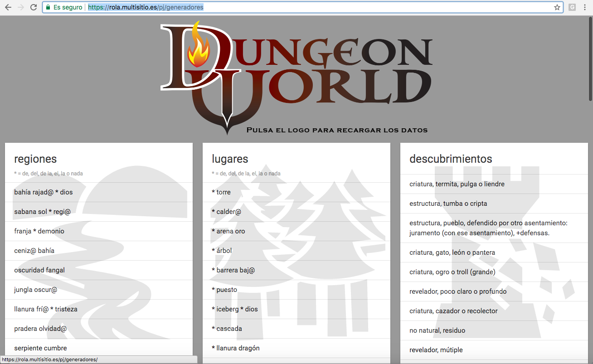Click '* iceberg * dios' place entry
The width and height of the screenshot is (593, 364).
click(235, 309)
